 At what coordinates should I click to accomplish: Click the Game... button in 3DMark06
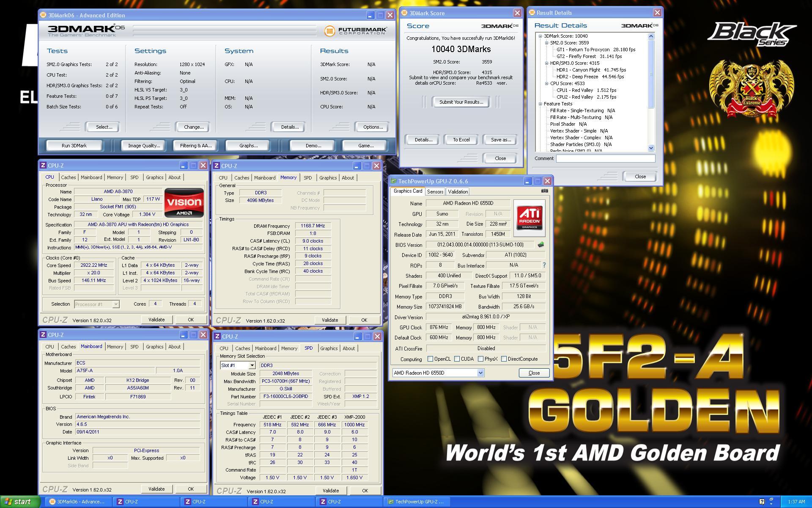click(366, 146)
